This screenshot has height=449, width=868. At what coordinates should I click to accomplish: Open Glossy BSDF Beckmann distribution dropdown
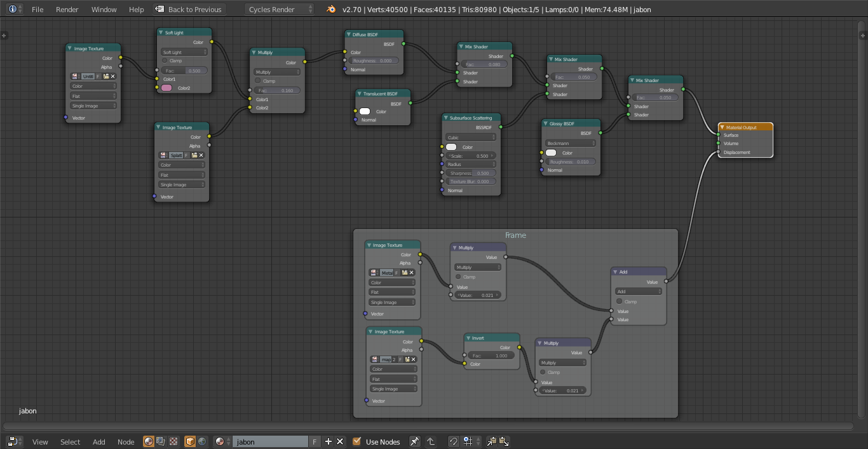pos(570,143)
